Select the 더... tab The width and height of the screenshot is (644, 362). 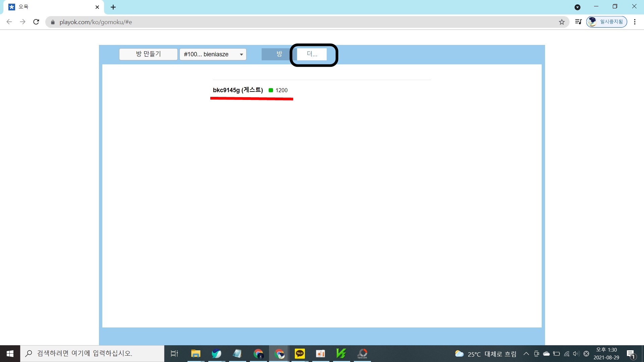point(312,54)
